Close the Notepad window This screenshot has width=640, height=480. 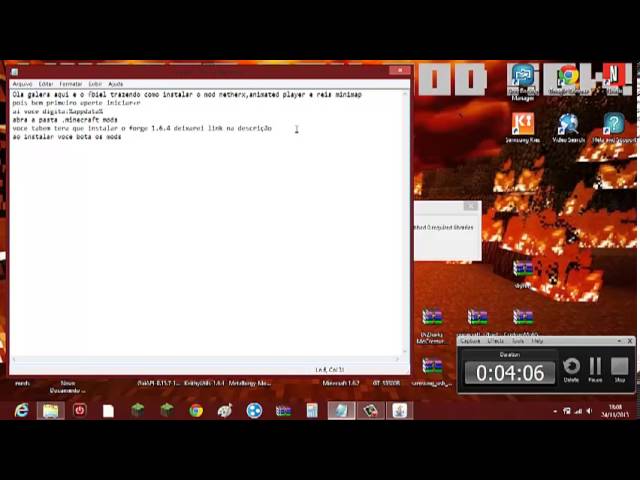[x=400, y=70]
